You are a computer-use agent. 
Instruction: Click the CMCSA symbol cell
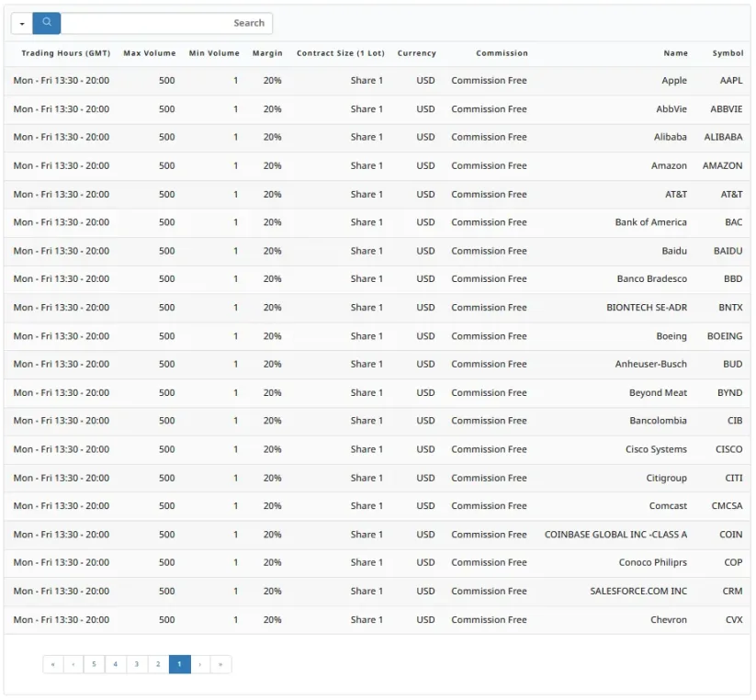coord(728,506)
